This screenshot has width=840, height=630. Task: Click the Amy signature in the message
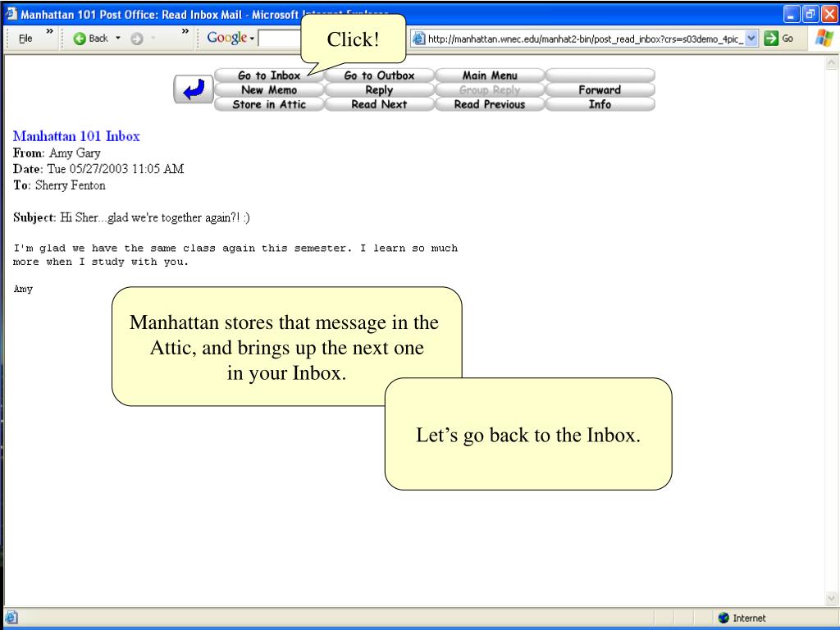pos(23,290)
